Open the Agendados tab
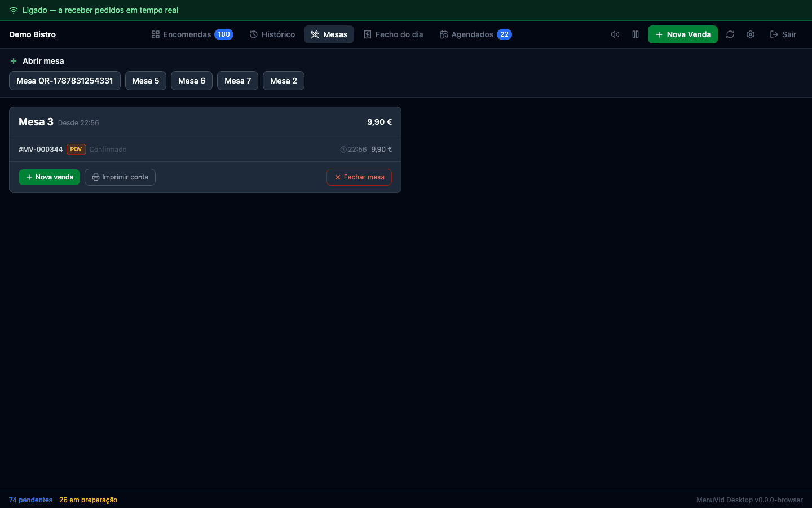812x508 pixels. click(475, 34)
